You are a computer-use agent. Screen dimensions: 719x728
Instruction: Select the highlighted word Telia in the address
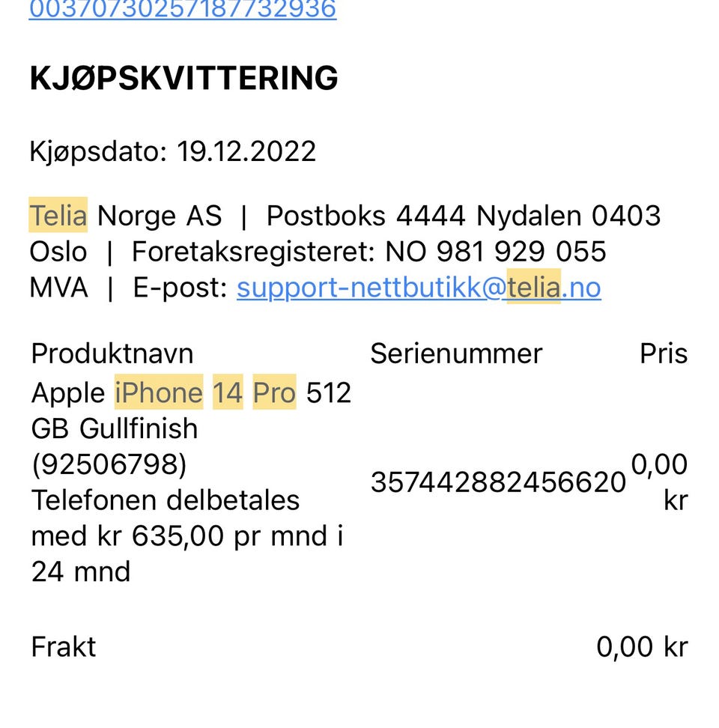point(58,215)
